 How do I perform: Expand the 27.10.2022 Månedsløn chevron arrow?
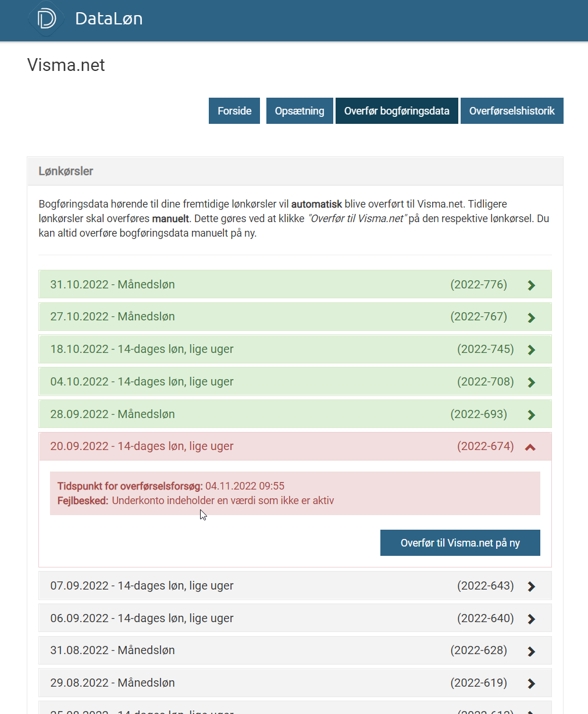[x=531, y=317]
